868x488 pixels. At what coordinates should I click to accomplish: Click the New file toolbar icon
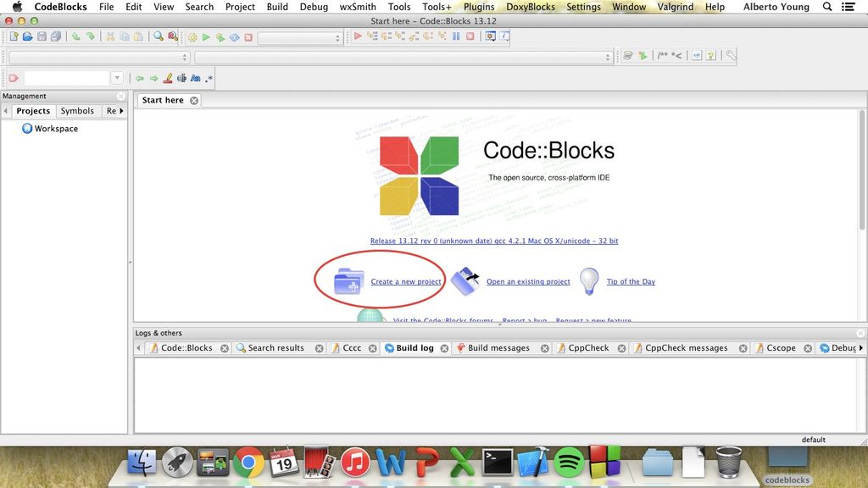click(14, 36)
